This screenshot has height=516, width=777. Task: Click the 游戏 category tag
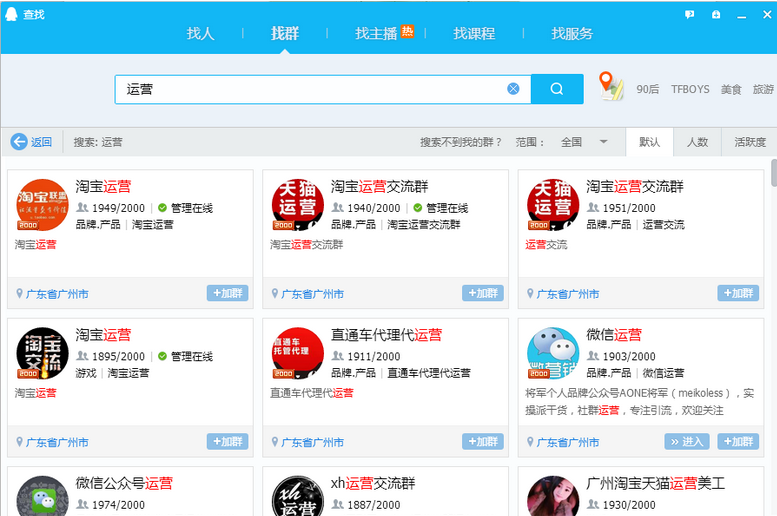tap(86, 373)
